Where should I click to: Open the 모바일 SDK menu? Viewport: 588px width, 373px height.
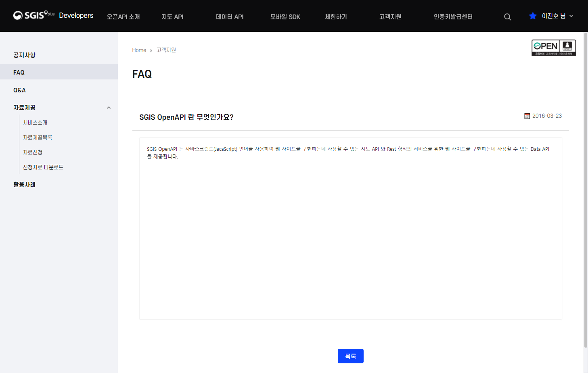pyautogui.click(x=285, y=17)
